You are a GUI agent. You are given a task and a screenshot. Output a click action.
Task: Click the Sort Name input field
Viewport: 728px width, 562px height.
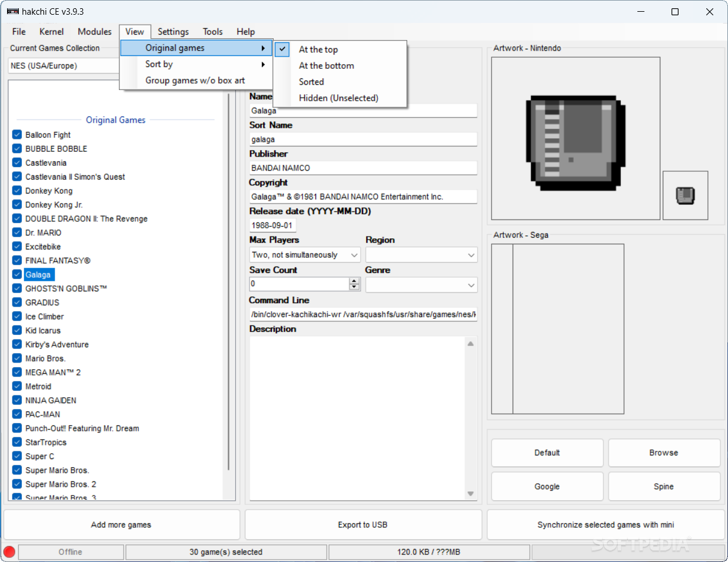[x=363, y=139]
